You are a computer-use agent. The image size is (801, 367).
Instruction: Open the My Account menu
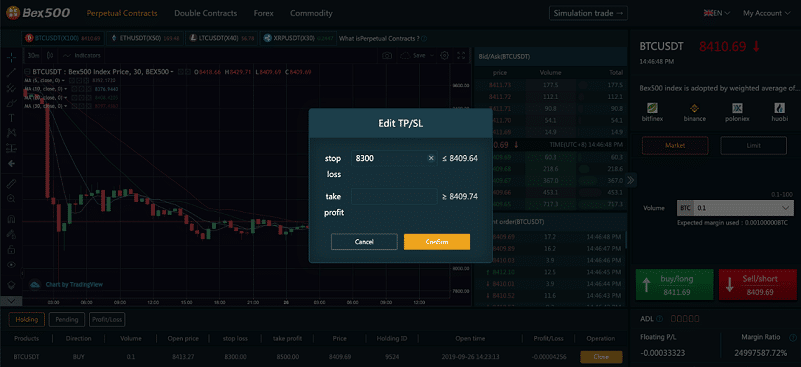(x=766, y=13)
